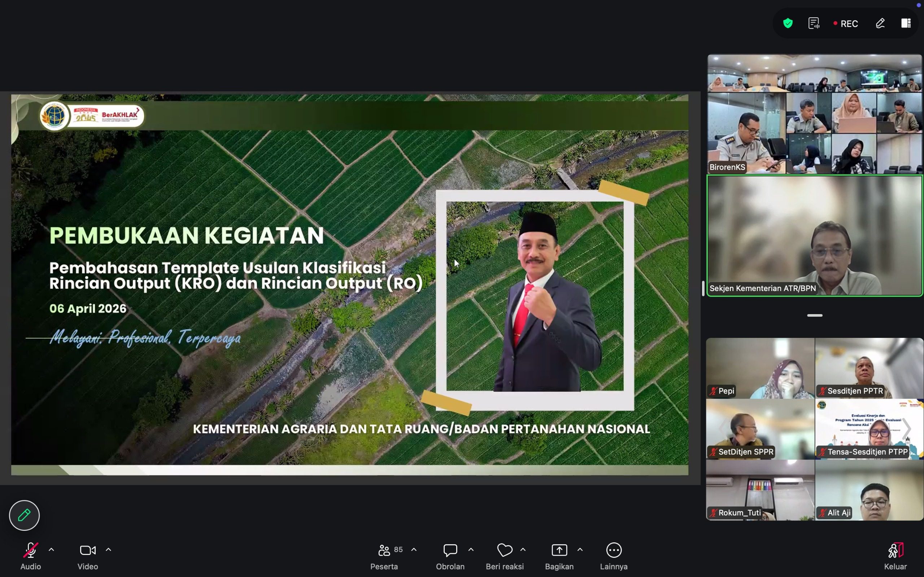Click the divider handle between shared screen and gallery
Image resolution: width=924 pixels, height=577 pixels.
point(703,288)
